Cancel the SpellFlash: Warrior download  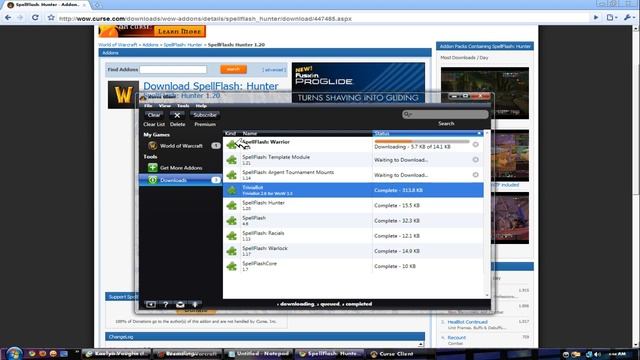click(x=476, y=144)
